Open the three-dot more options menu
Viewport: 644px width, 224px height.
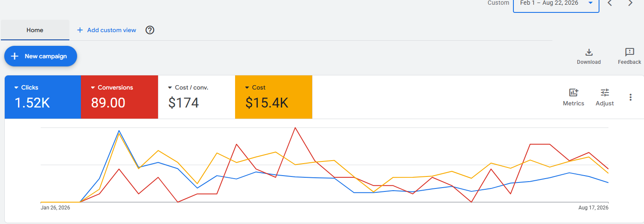(630, 97)
